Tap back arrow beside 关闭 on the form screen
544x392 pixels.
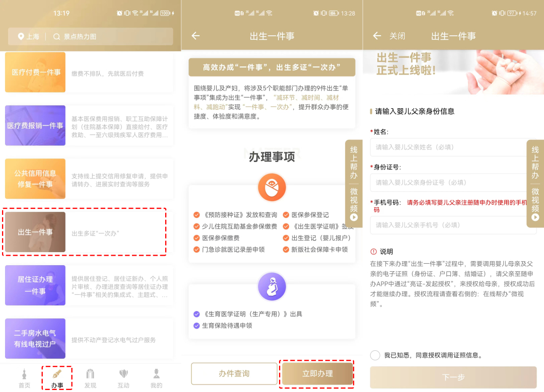tap(377, 36)
